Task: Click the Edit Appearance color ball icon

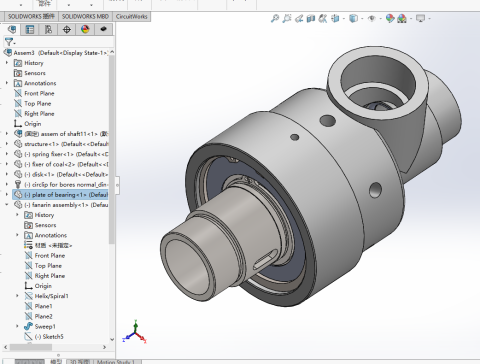Action: click(390, 18)
